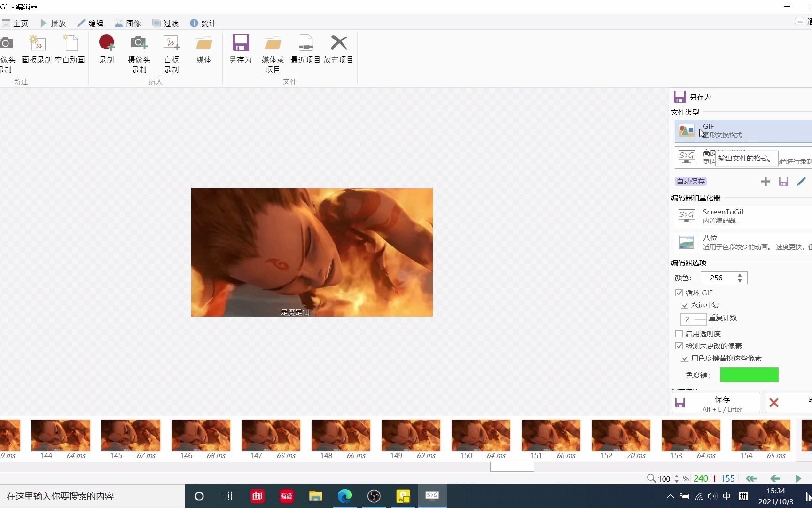812x508 pixels.
Task: Open Microsoft Edge from the taskbar
Action: tap(345, 496)
